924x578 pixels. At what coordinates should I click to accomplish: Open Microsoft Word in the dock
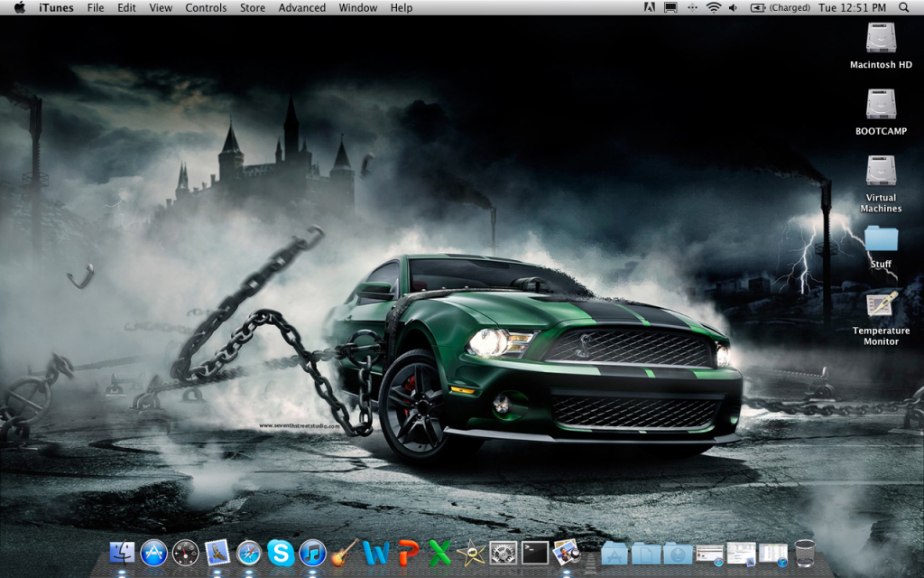pos(376,553)
